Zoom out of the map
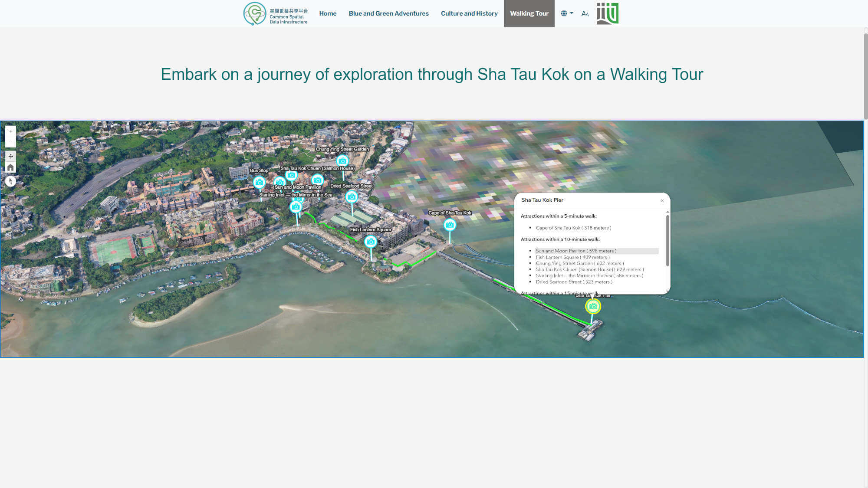Screen dimensions: 868x488 [10, 142]
